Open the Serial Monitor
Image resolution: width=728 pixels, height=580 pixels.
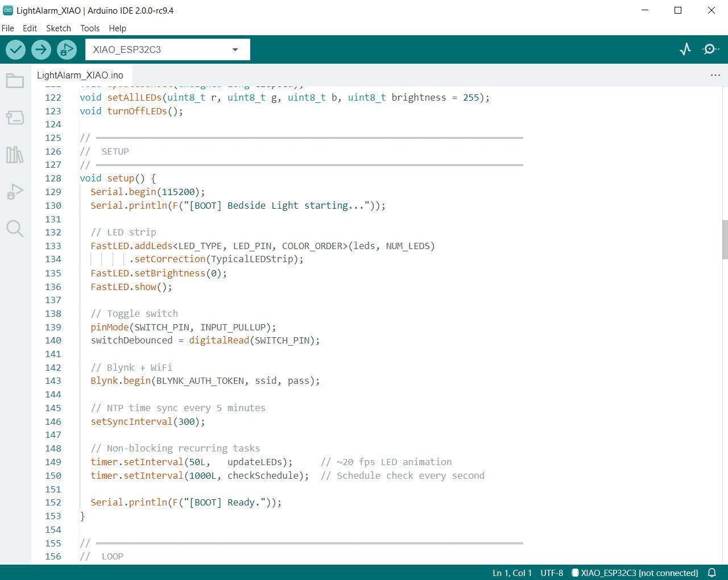click(x=711, y=49)
